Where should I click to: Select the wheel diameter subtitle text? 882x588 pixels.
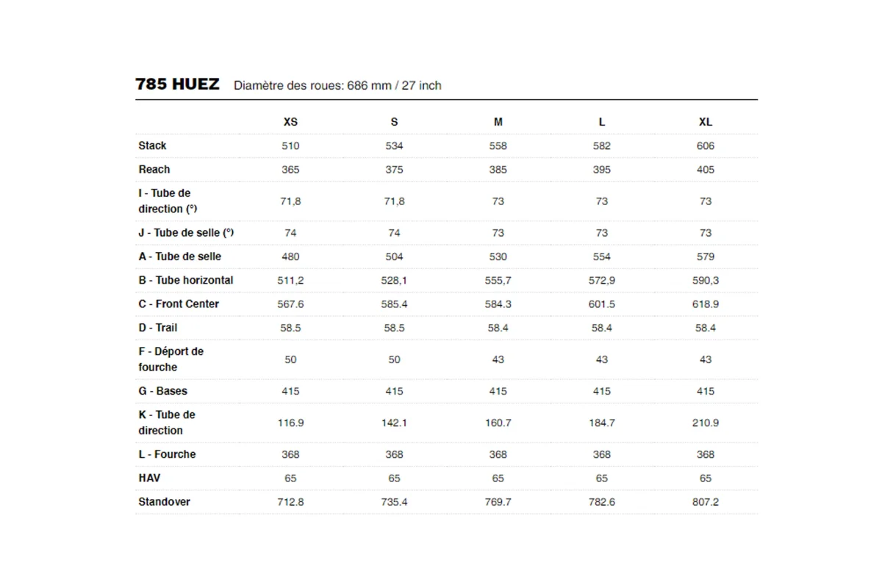point(337,85)
